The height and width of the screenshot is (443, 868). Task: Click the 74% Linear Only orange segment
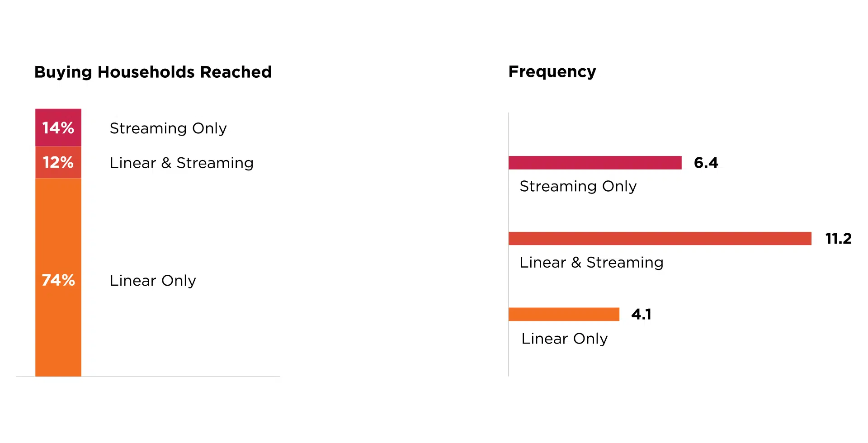(x=58, y=277)
